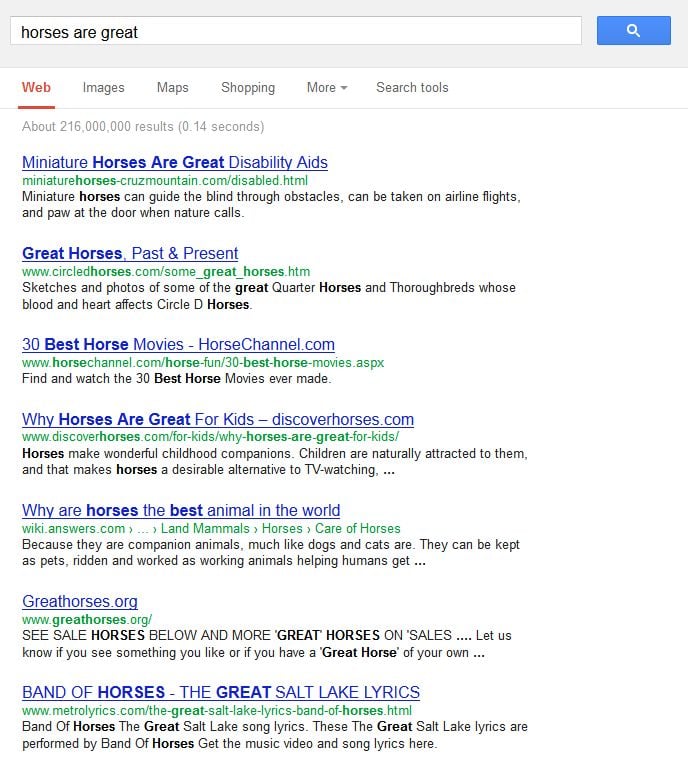Click the blue magnifier search button
The image size is (688, 773).
[633, 31]
